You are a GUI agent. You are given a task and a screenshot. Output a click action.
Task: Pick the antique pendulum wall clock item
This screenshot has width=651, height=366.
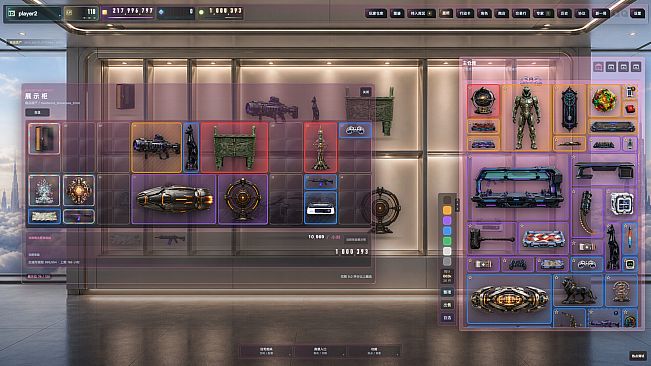tap(569, 110)
